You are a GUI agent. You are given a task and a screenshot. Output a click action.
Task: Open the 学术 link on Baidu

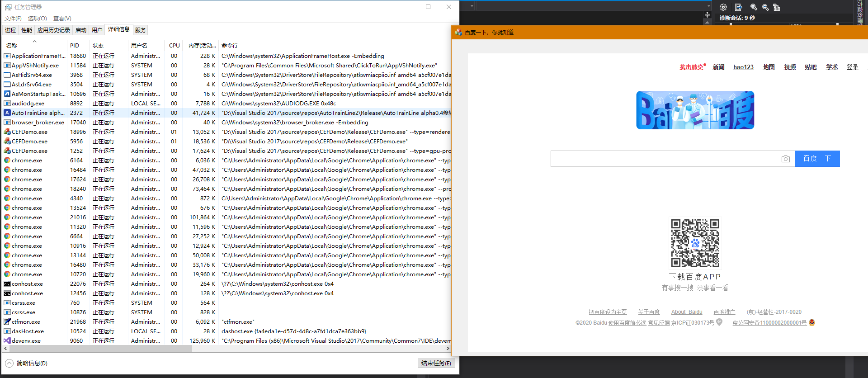tap(832, 67)
